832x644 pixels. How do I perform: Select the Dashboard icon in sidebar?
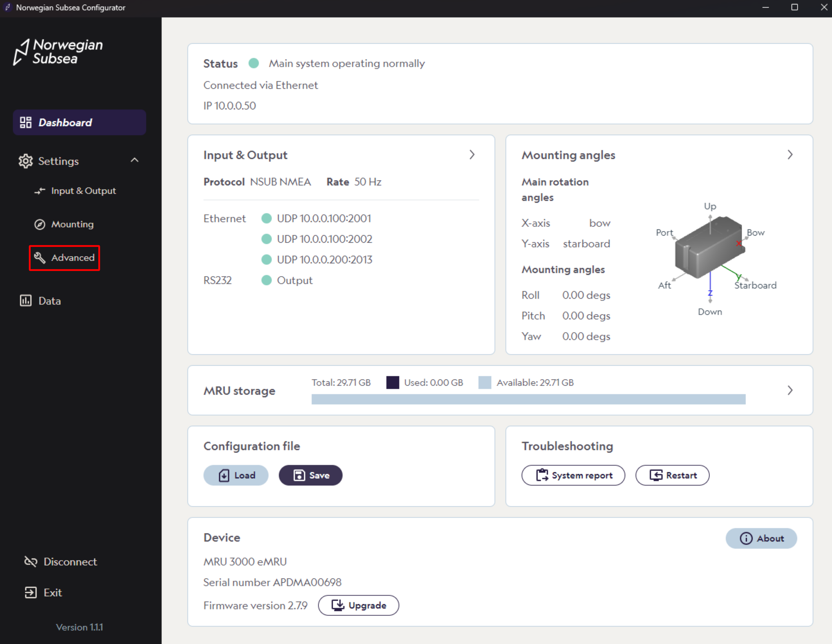coord(26,122)
